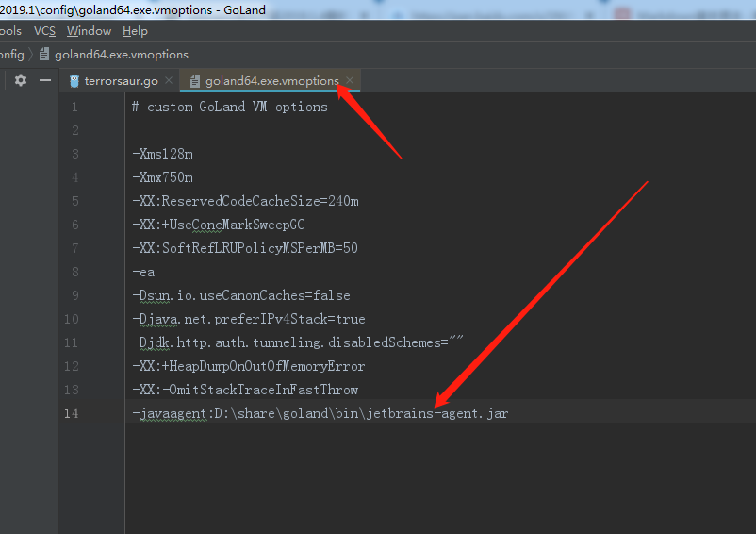Screen dimensions: 756x534
Task: Switch to the terrorsaur.go tab
Action: point(121,81)
